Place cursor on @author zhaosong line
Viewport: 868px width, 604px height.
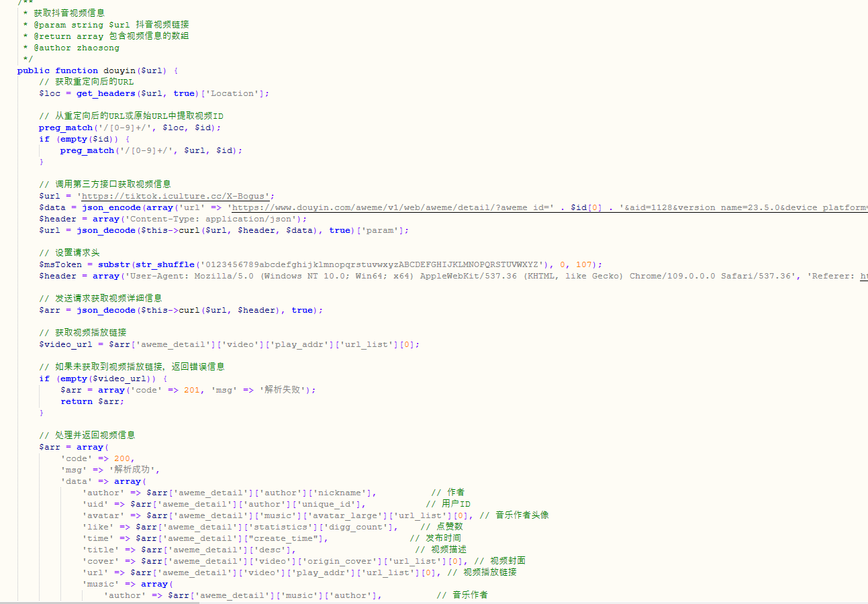77,48
